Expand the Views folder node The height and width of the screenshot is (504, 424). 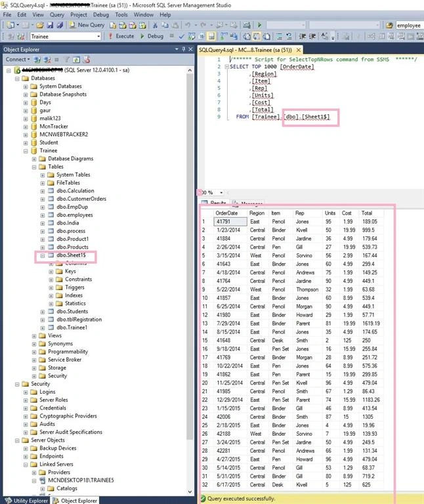[x=34, y=336]
